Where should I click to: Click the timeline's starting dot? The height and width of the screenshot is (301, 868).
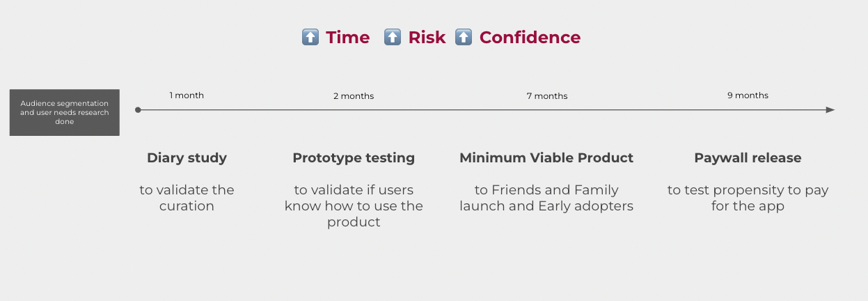point(138,110)
